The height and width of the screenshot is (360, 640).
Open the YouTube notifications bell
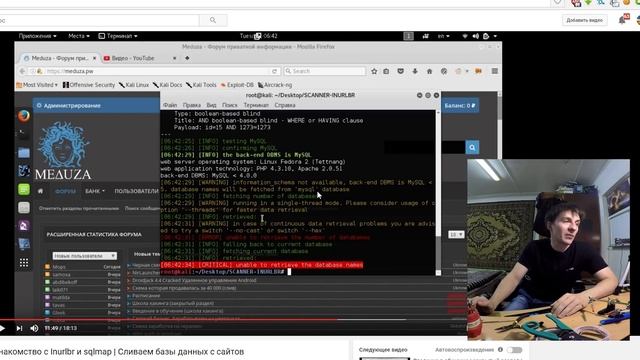623,19
